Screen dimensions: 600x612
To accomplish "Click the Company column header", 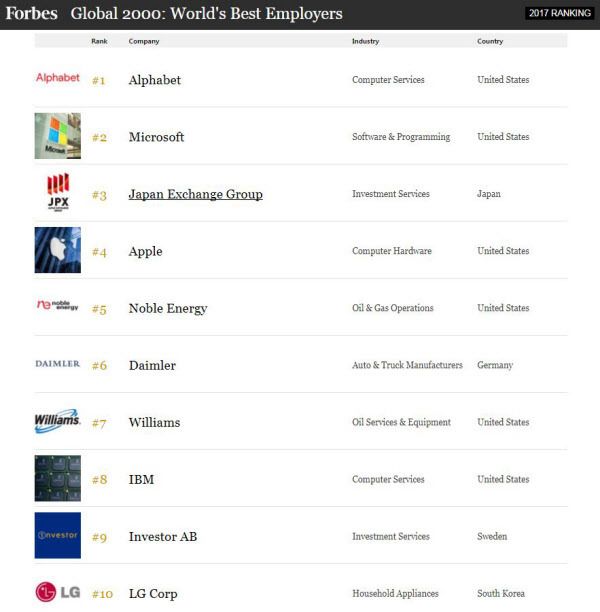I will [x=144, y=41].
